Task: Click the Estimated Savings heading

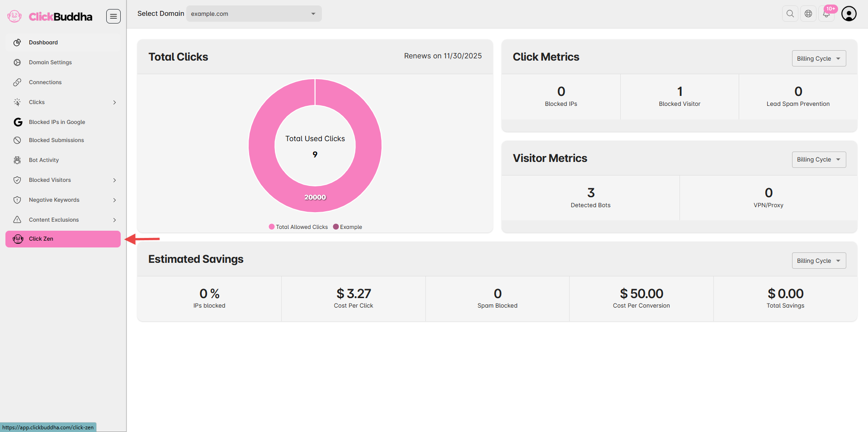Action: (196, 259)
